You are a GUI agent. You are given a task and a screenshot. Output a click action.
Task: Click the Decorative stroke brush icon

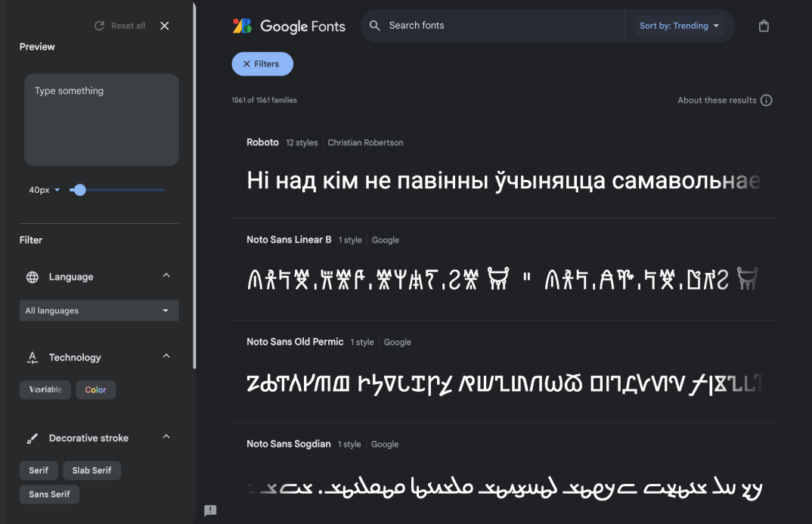coord(32,438)
